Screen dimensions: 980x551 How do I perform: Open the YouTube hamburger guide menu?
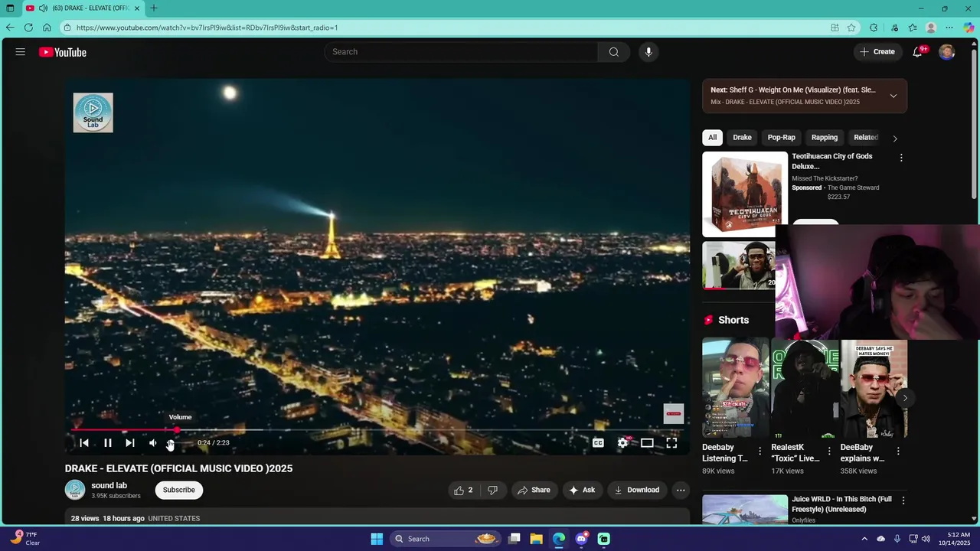(x=21, y=52)
